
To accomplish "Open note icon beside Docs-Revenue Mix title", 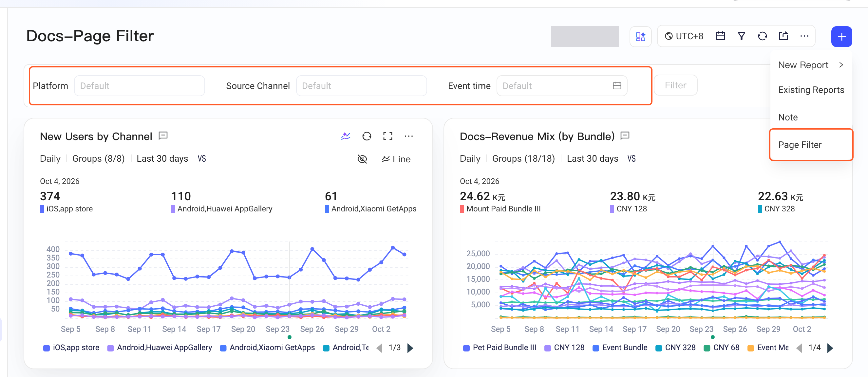I will pyautogui.click(x=625, y=136).
